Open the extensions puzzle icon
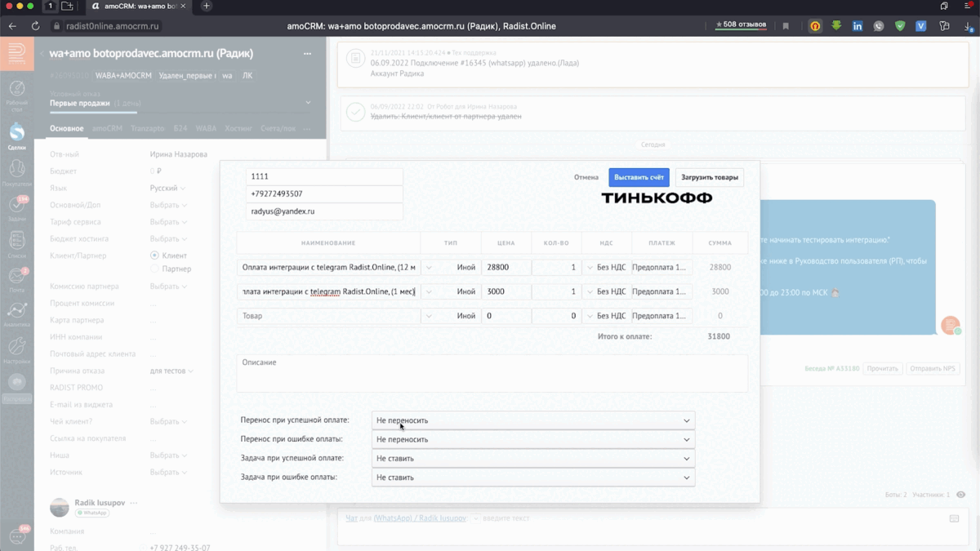This screenshot has height=551, width=980. [944, 26]
